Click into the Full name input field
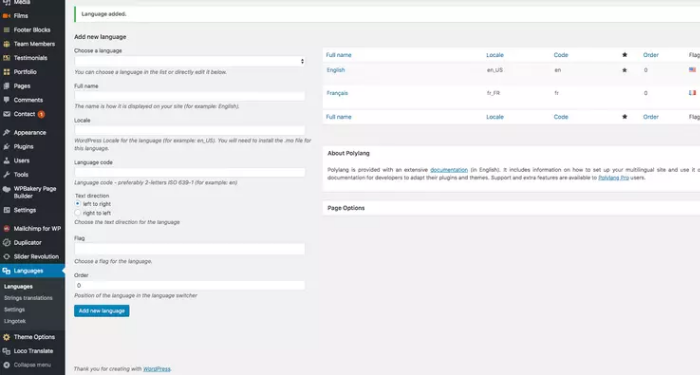The width and height of the screenshot is (700, 375). (190, 96)
